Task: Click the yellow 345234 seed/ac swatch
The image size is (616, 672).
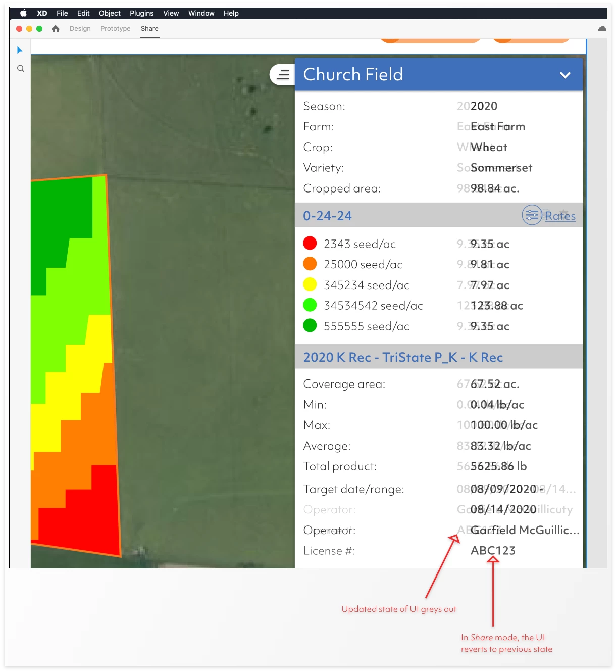Action: [x=310, y=284]
